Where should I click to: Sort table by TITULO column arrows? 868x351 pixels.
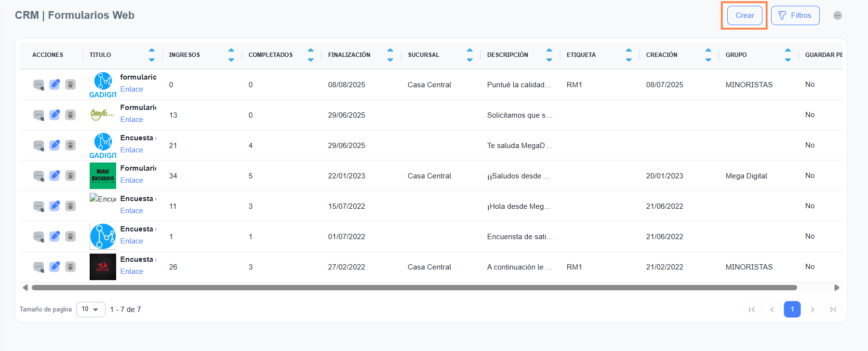pos(152,55)
